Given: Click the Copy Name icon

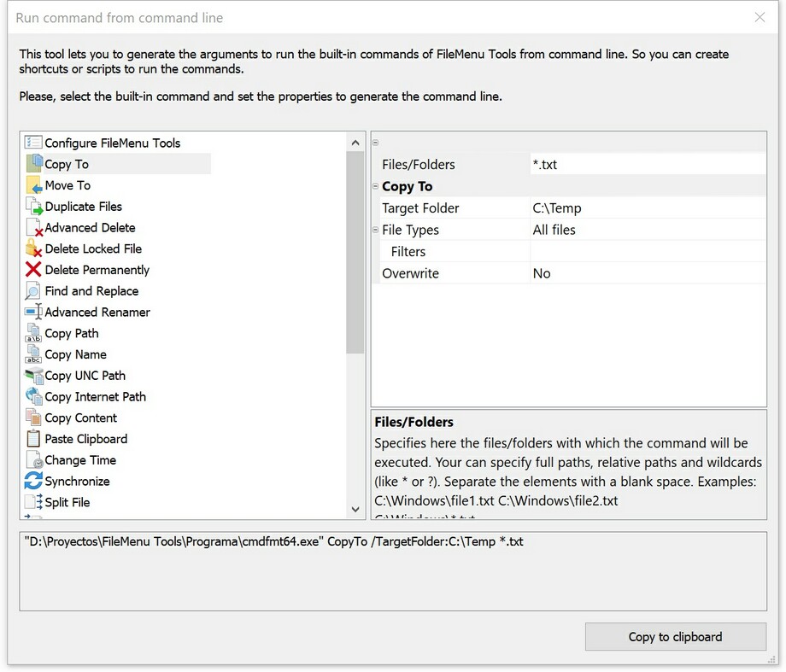Looking at the screenshot, I should pos(33,354).
